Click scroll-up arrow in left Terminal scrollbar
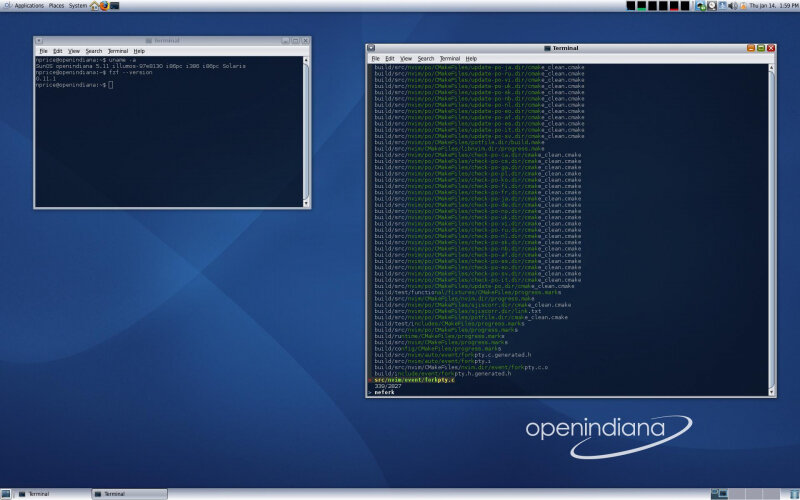Viewport: 800px width, 500px height. [x=306, y=60]
